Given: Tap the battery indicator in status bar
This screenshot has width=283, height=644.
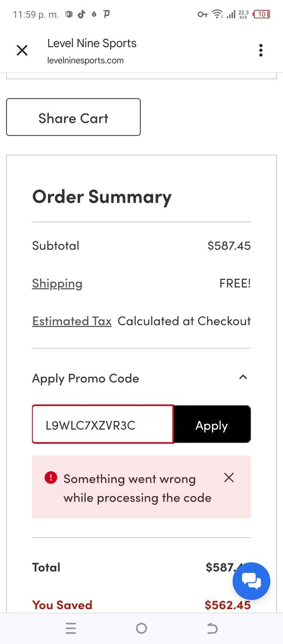Looking at the screenshot, I should (262, 15).
